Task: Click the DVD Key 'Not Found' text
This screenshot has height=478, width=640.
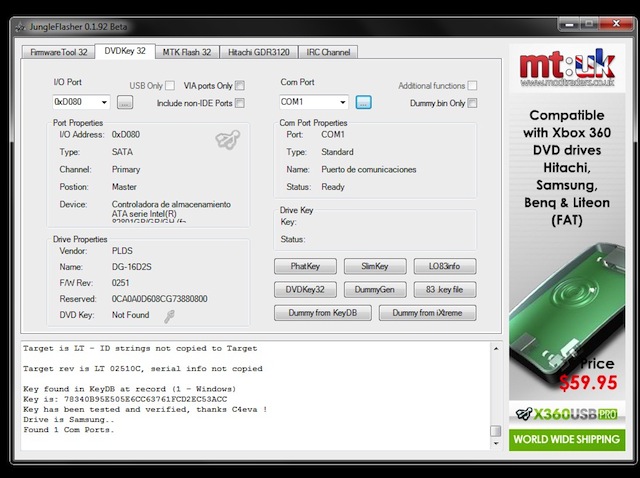Action: click(x=131, y=315)
